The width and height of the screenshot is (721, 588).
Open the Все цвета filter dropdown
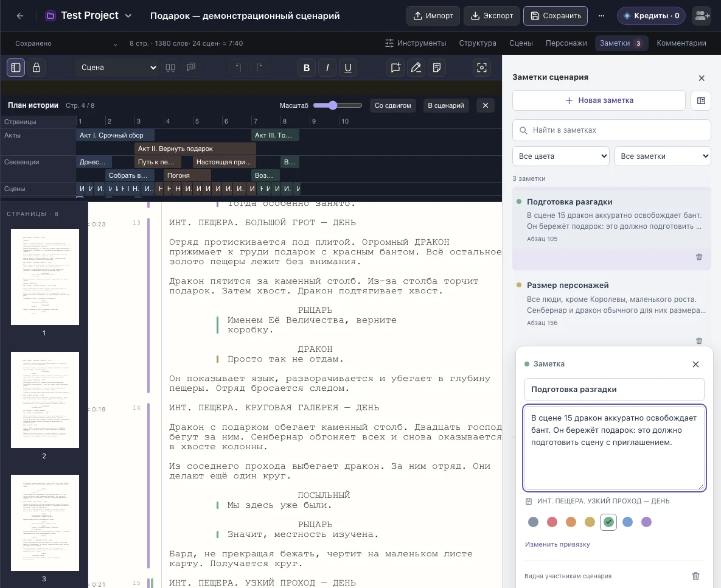tap(561, 156)
